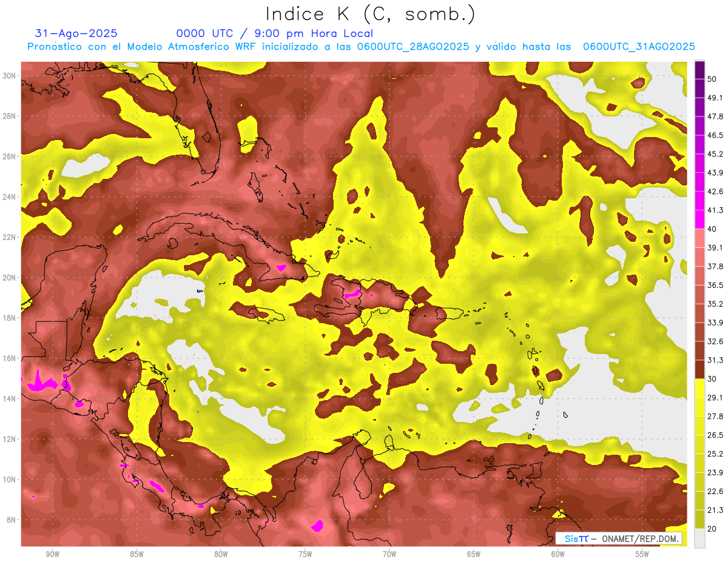
Task: Select the '70W' longitude label
Action: (x=389, y=554)
